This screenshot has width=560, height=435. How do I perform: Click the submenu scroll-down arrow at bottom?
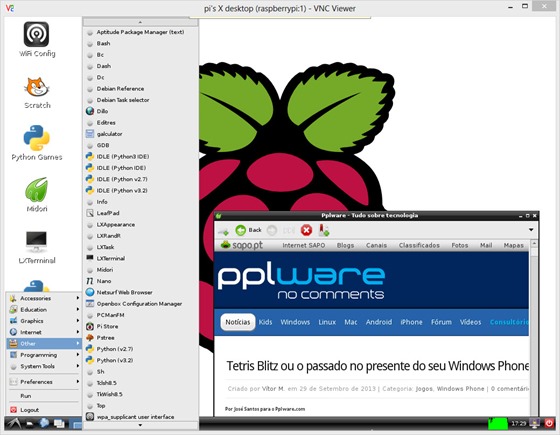[140, 425]
